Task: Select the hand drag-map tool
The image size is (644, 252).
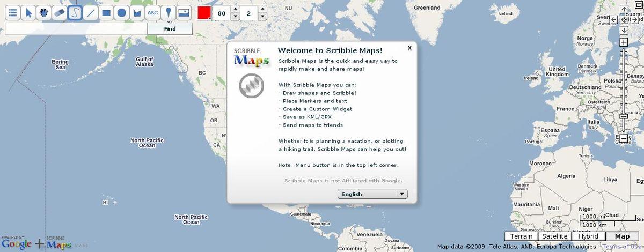Action: (44, 13)
